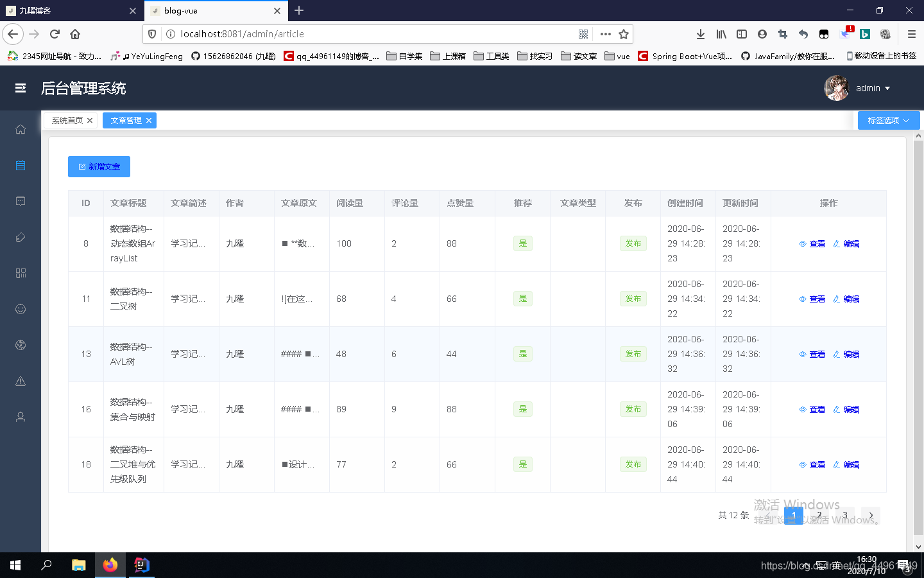Switch to the 文章管理 tab
Viewport: 924px width, 578px height.
pos(126,120)
